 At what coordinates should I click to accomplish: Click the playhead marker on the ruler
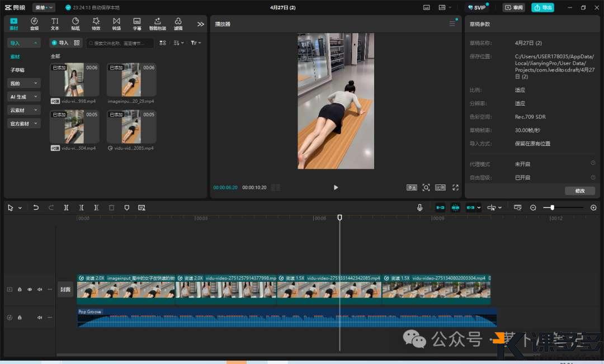pos(340,218)
